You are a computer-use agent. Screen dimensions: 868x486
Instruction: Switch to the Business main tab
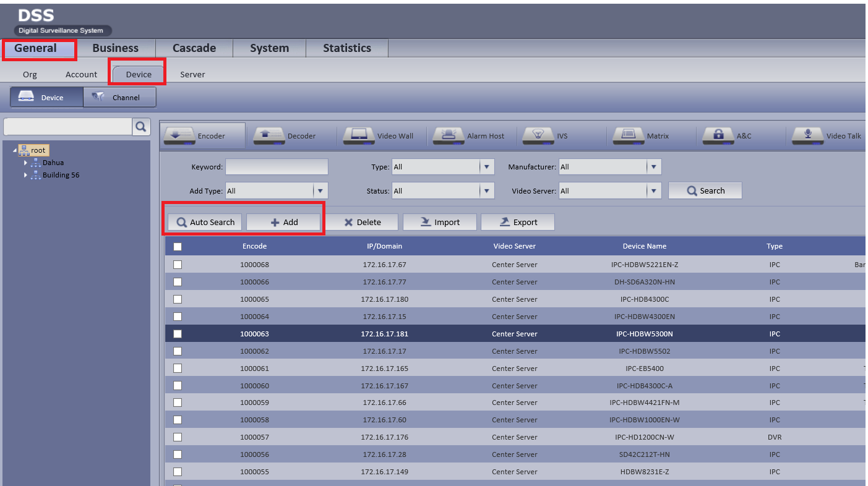click(115, 48)
